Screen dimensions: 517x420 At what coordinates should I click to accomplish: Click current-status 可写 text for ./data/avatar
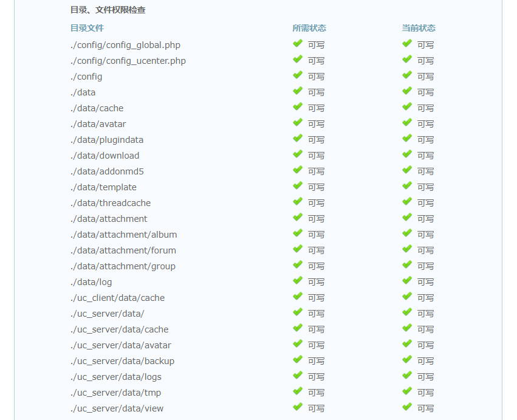(425, 124)
